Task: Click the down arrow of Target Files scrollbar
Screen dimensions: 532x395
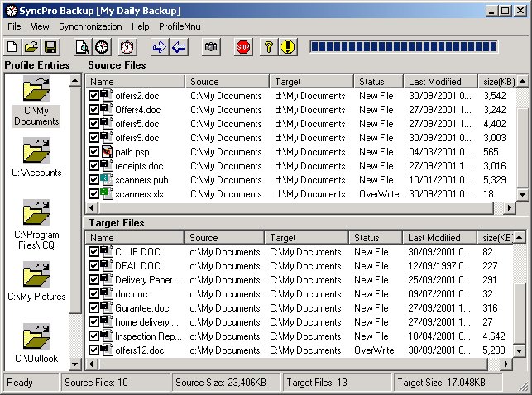Action: point(519,350)
